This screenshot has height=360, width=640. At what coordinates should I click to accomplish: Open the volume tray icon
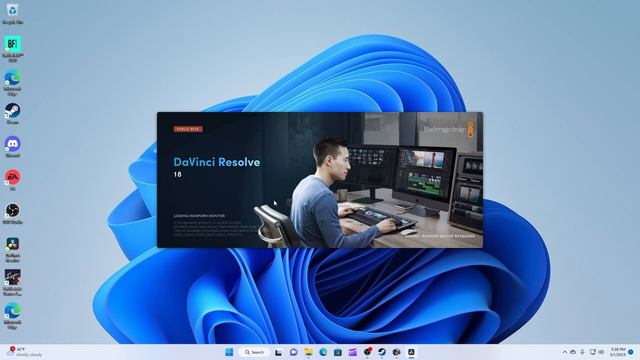tap(601, 352)
